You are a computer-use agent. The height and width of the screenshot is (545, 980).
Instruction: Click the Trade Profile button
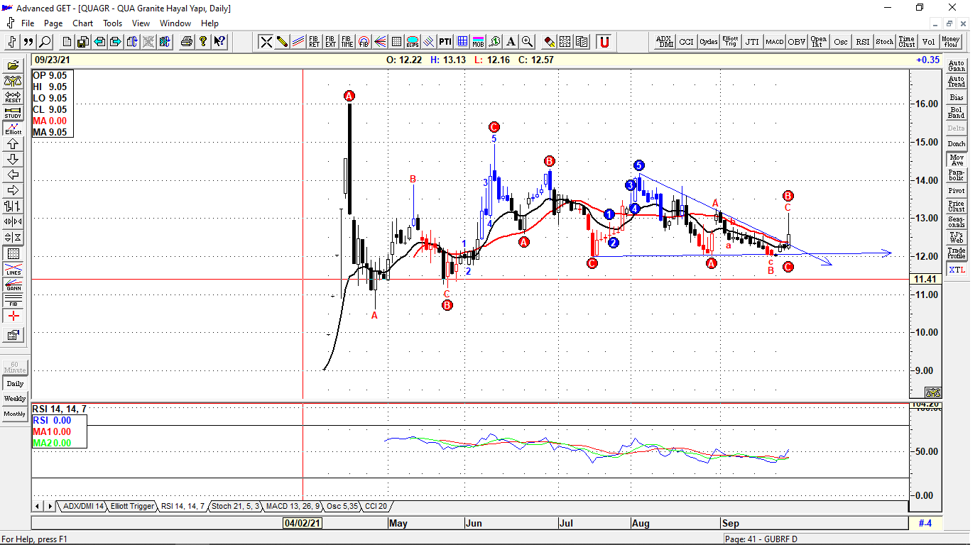(957, 253)
